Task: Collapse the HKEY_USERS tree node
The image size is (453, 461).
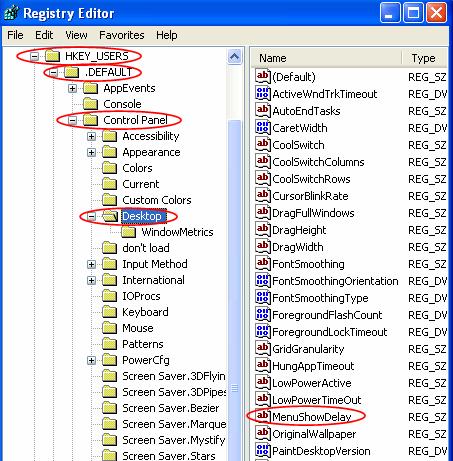Action: (x=34, y=56)
